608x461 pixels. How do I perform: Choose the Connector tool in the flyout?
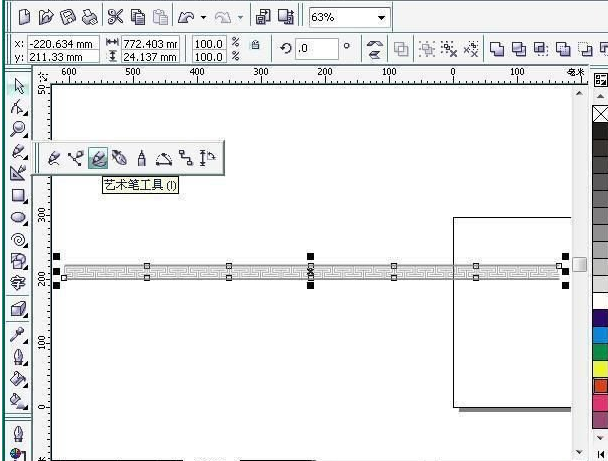pyautogui.click(x=186, y=158)
